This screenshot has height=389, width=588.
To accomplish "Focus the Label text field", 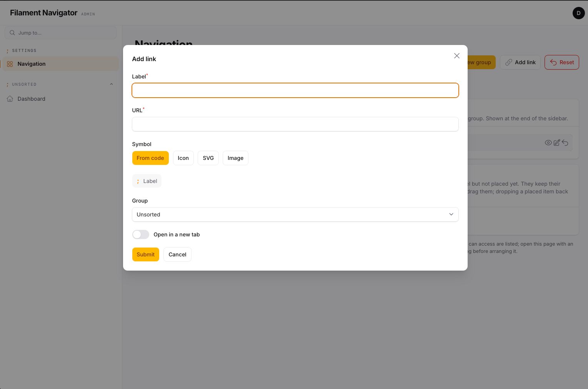I will (295, 90).
